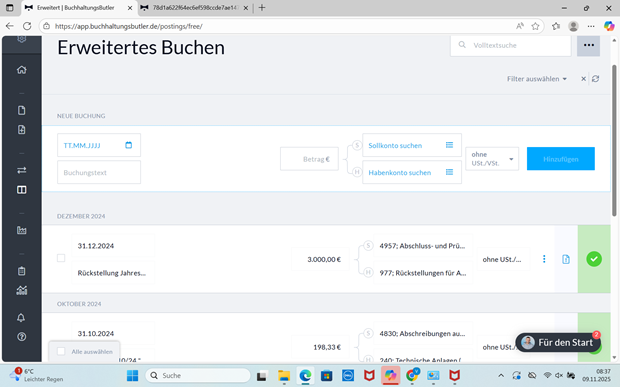The height and width of the screenshot is (387, 620).
Task: Click the Windows Start button
Action: [x=132, y=376]
